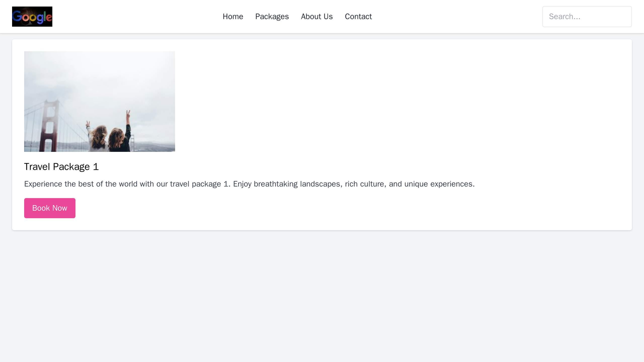Navigate to the Contact page

(358, 16)
